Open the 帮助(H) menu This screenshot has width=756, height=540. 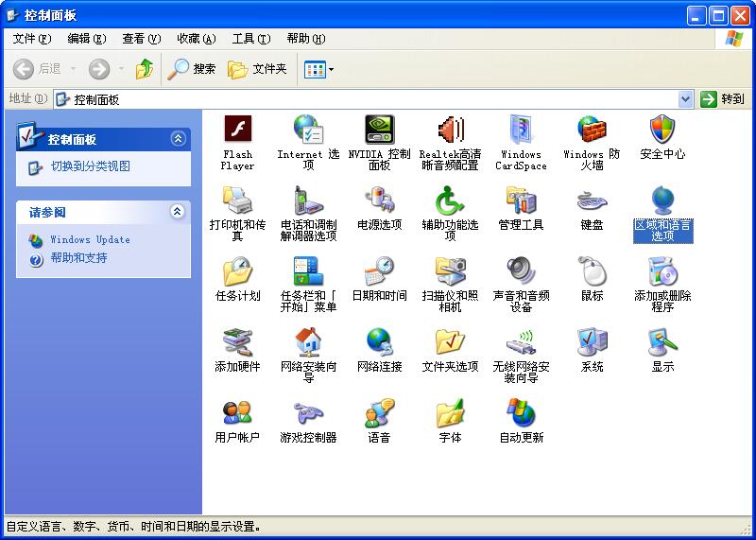coord(305,39)
